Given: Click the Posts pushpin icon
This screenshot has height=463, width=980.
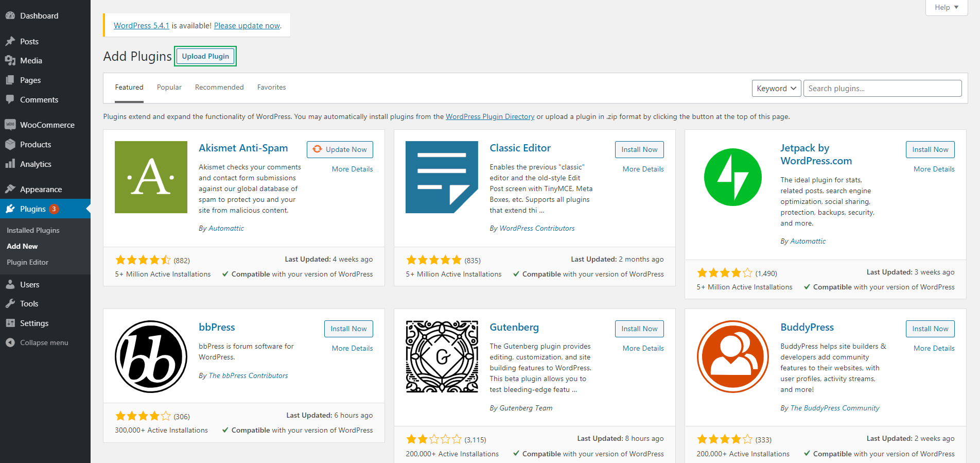Looking at the screenshot, I should [x=10, y=41].
